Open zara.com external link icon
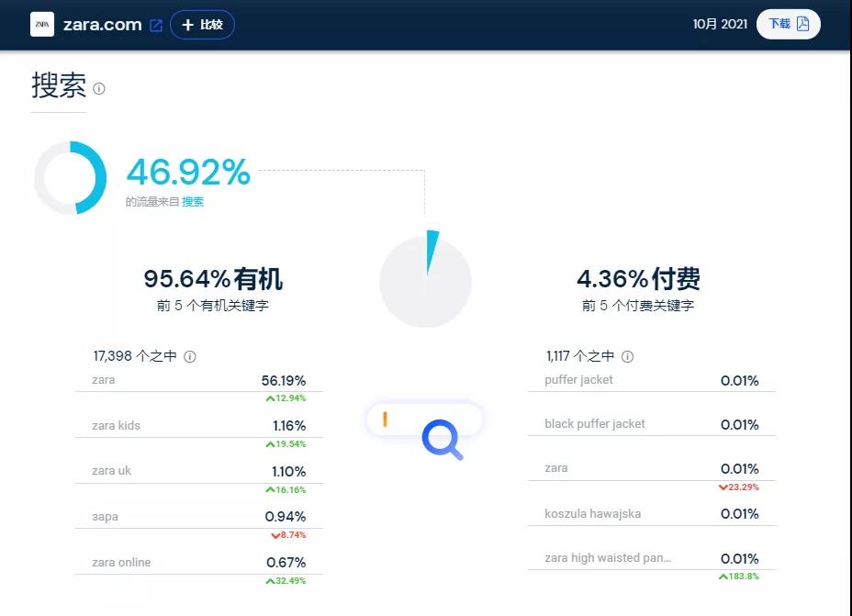 tap(156, 26)
